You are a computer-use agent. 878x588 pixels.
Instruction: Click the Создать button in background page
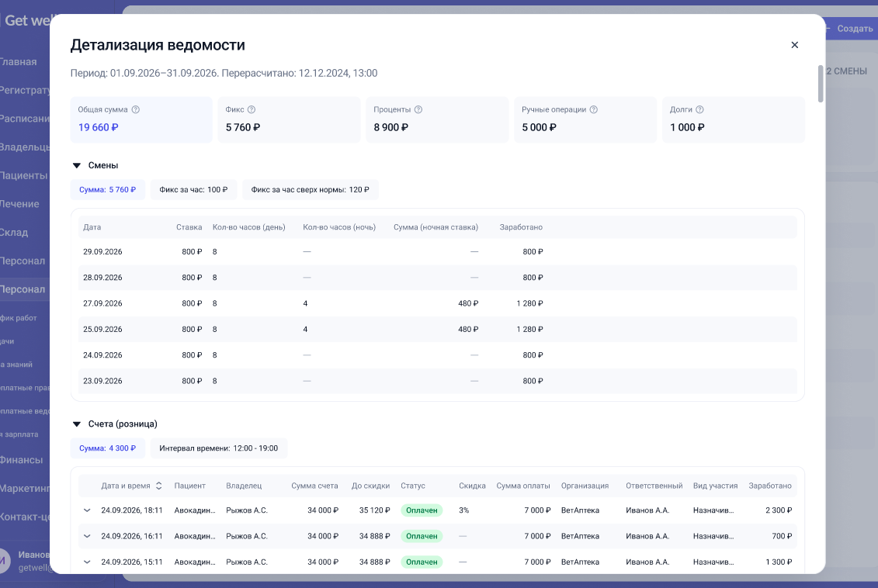tap(850, 29)
